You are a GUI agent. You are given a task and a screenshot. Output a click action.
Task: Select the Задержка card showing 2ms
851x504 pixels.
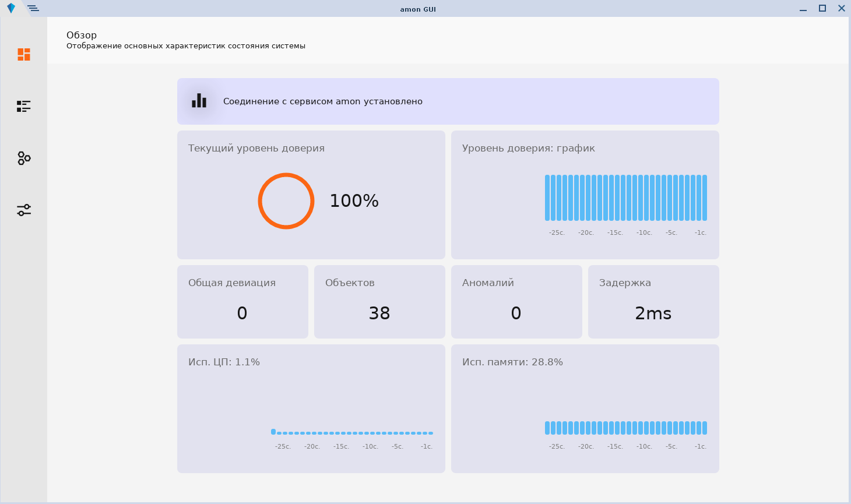pos(653,302)
